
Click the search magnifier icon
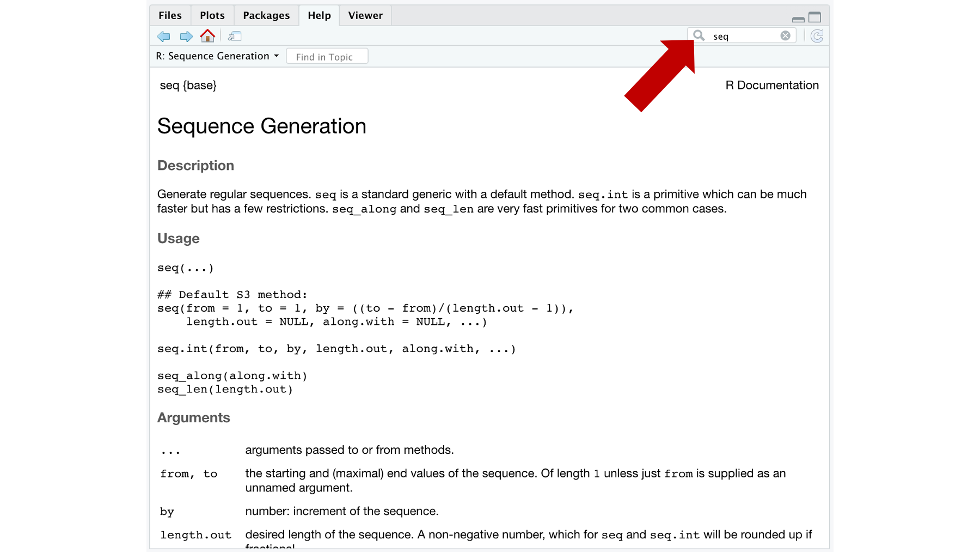coord(699,35)
